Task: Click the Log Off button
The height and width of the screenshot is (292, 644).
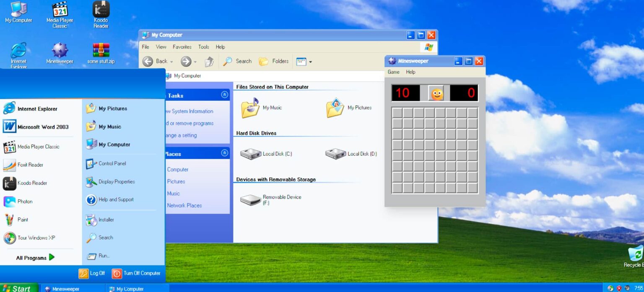Action: click(x=92, y=273)
